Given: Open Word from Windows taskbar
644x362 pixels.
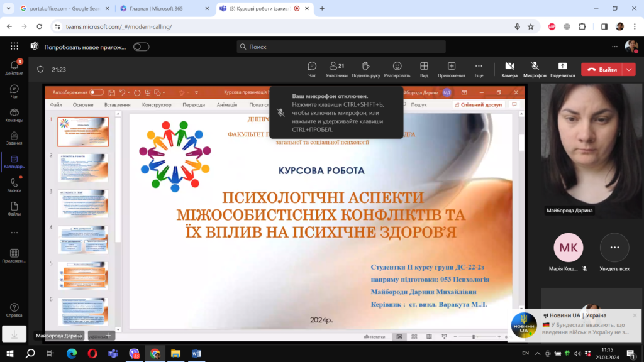Looking at the screenshot, I should pyautogui.click(x=196, y=353).
